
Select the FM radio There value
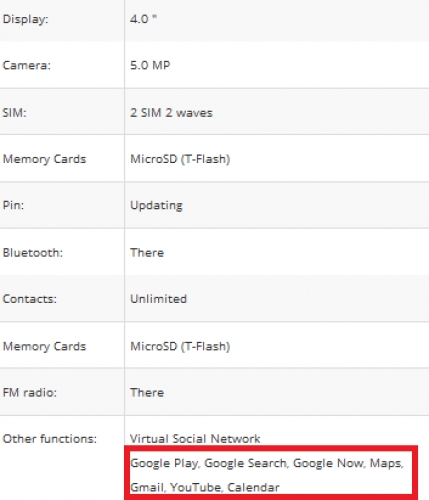pos(147,392)
